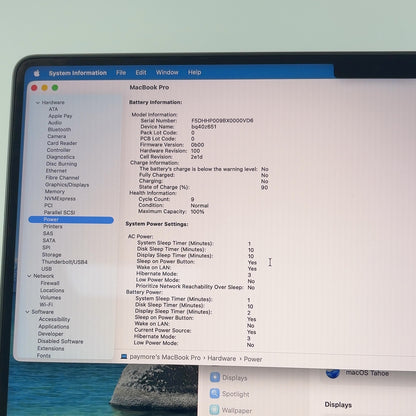This screenshot has width=416, height=416.
Task: Select Wi-Fi under Network
Action: pos(46,304)
